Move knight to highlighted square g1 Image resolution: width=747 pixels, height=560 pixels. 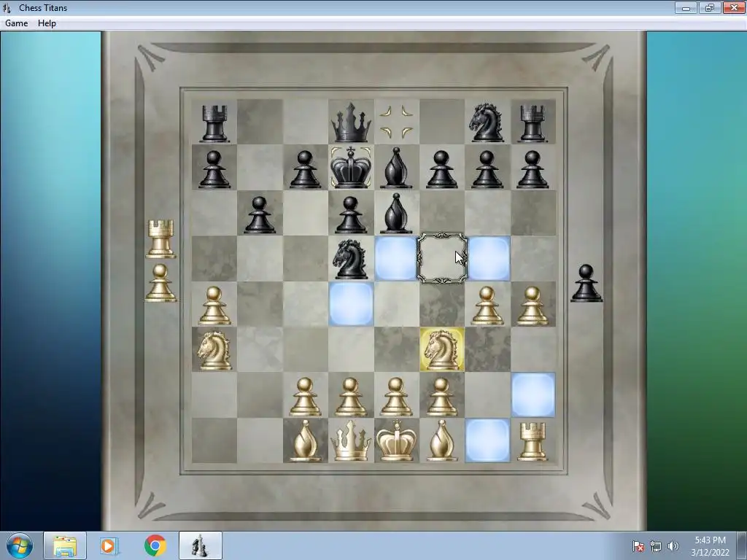point(487,440)
